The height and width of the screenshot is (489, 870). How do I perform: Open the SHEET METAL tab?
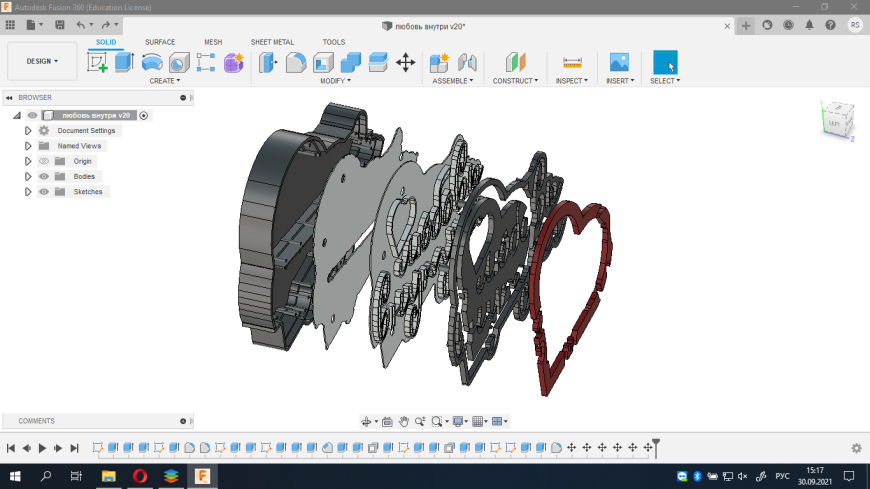(271, 42)
